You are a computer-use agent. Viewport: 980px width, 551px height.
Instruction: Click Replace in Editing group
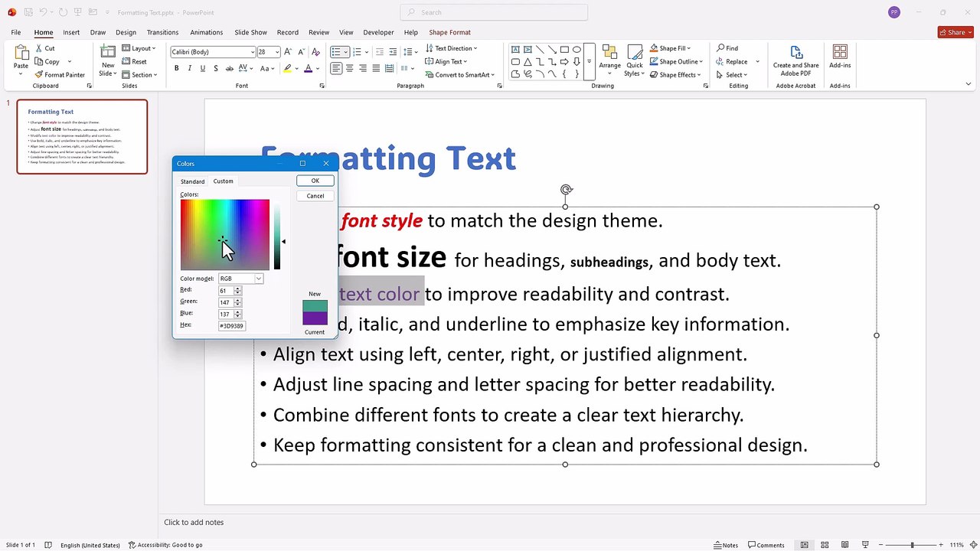732,61
